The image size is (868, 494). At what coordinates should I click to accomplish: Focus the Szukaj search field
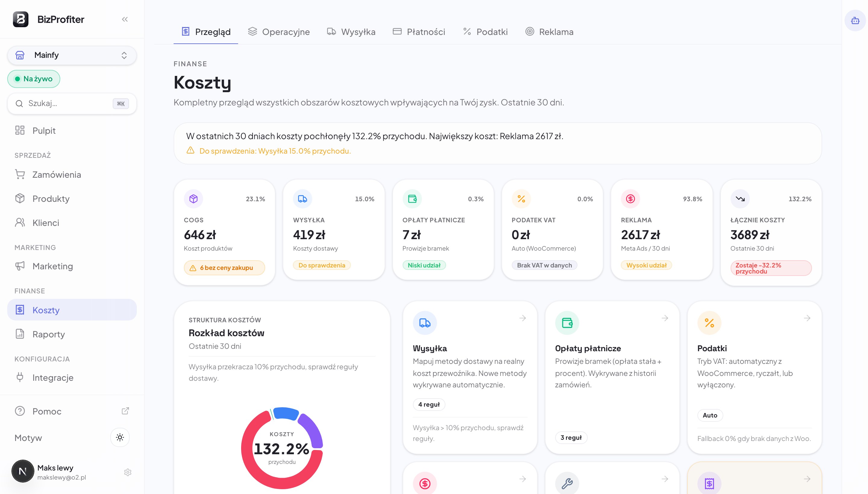click(72, 104)
